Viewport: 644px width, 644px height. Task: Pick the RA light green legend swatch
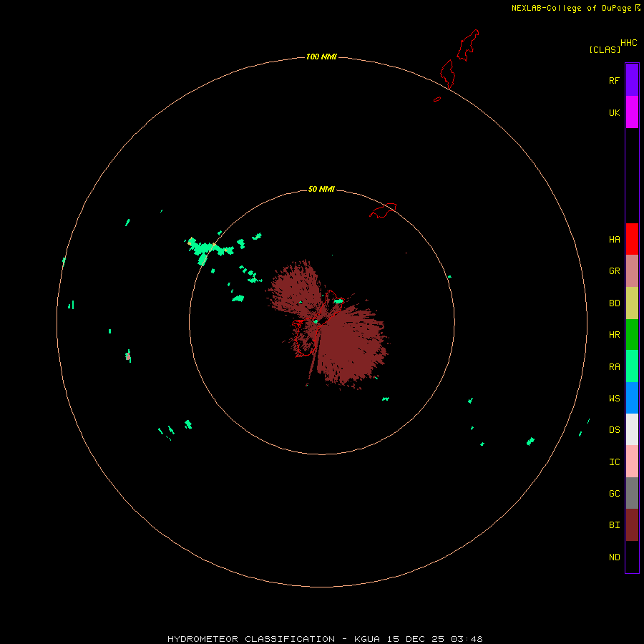(x=632, y=366)
